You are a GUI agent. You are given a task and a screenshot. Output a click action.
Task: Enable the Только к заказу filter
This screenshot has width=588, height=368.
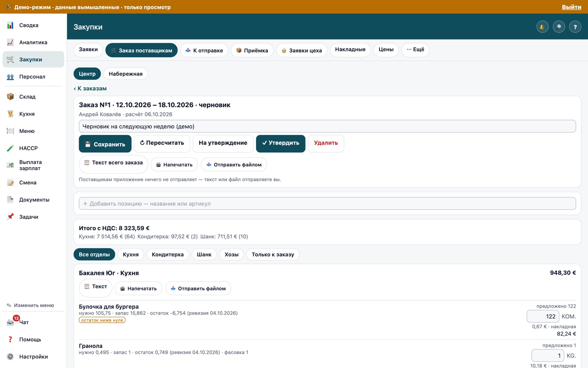(273, 255)
